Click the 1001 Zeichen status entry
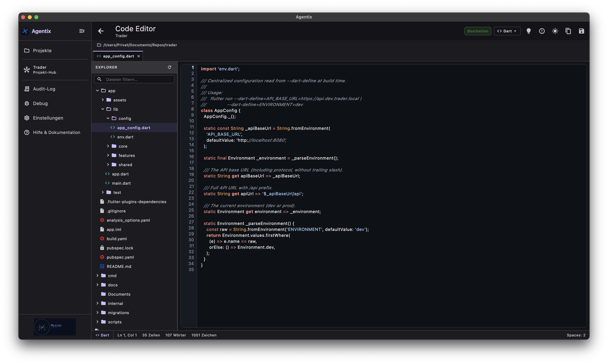This screenshot has width=608, height=364. (204, 335)
